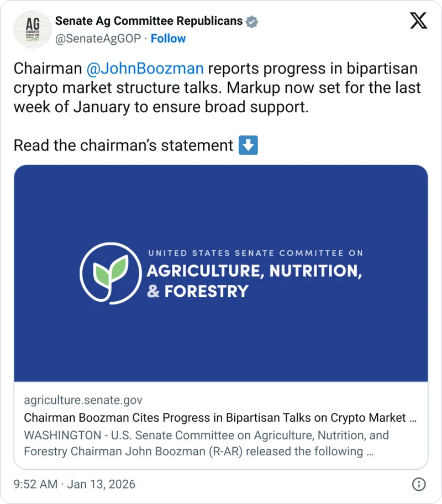The width and height of the screenshot is (442, 504).
Task: Open the X logo link
Action: tap(418, 21)
